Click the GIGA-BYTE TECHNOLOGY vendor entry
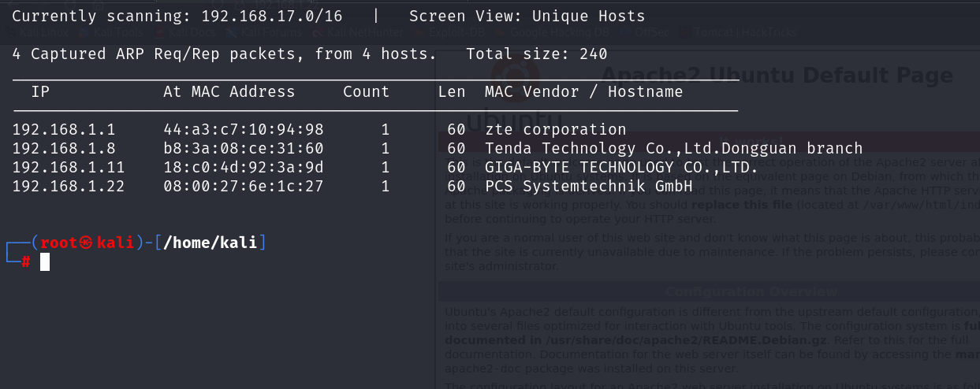This screenshot has height=389, width=980. click(x=622, y=168)
